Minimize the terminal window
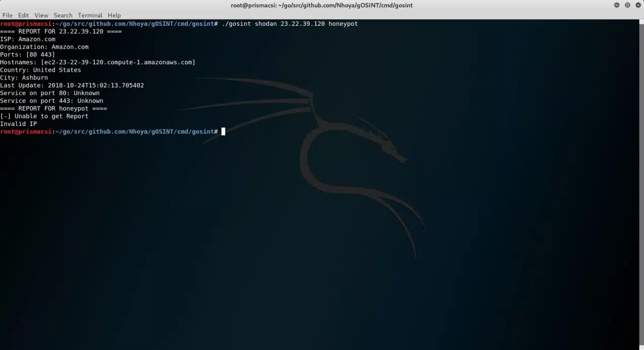 pyautogui.click(x=617, y=5)
